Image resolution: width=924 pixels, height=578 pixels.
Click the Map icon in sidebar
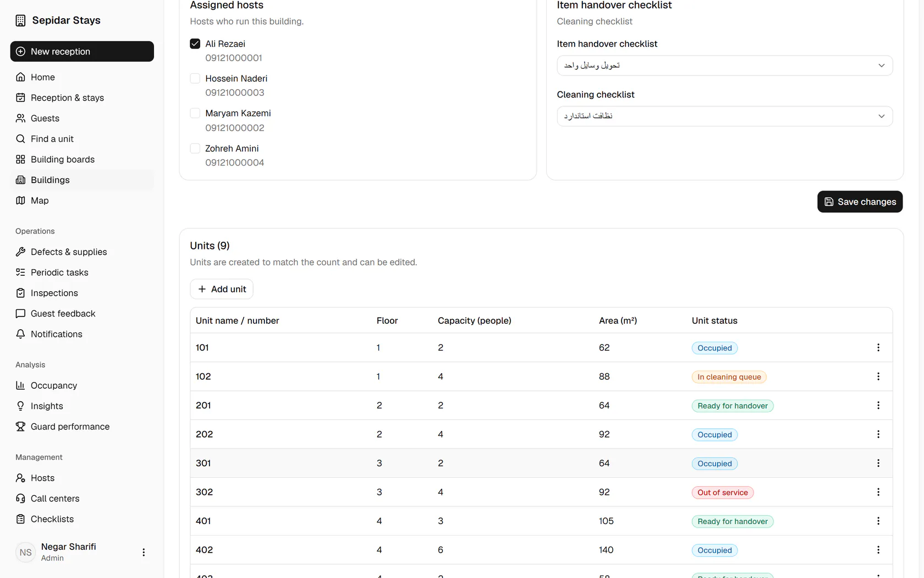20,200
